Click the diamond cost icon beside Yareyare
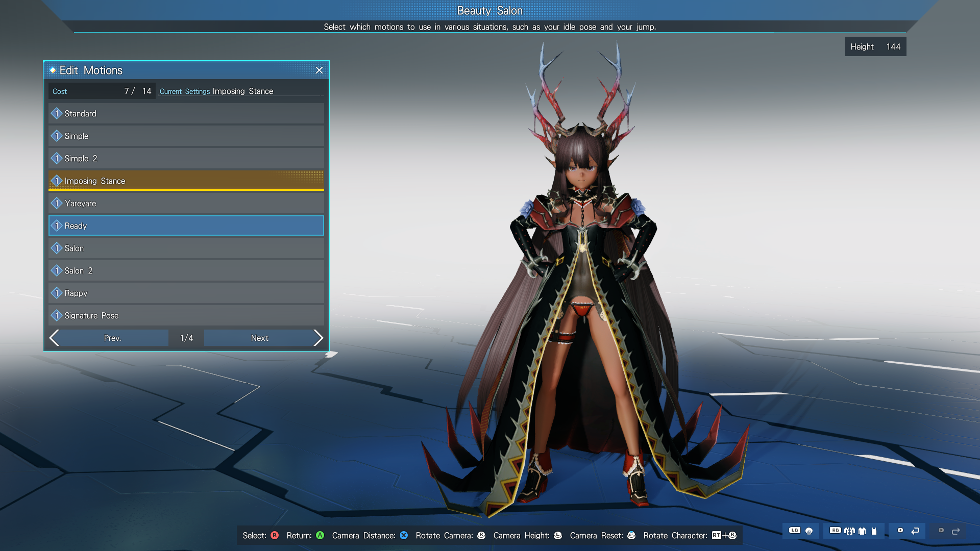The width and height of the screenshot is (980, 551). 57,203
